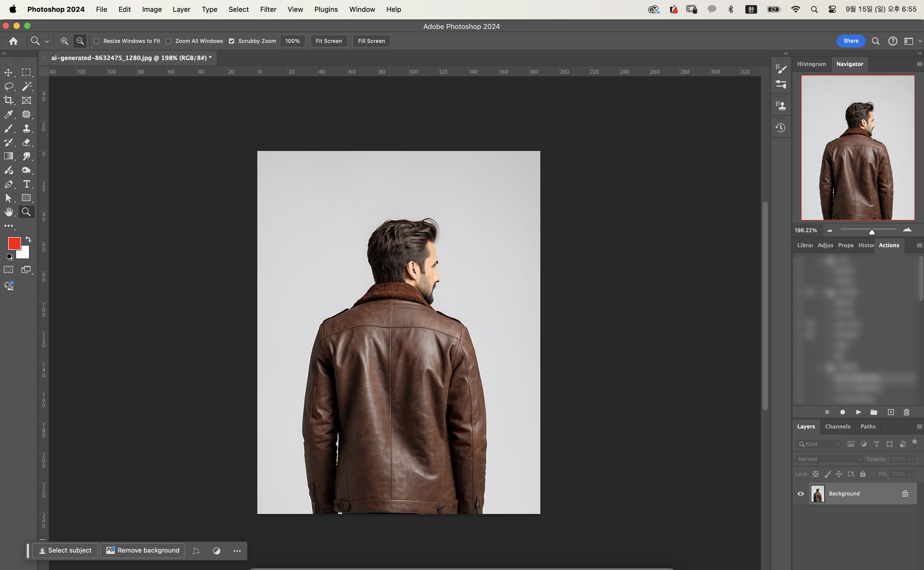The image size is (924, 570).
Task: Select the Lasso tool
Action: click(8, 86)
